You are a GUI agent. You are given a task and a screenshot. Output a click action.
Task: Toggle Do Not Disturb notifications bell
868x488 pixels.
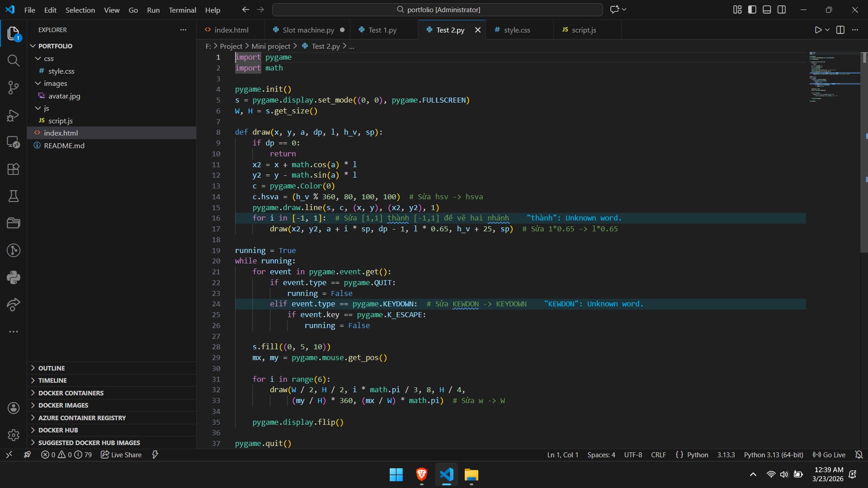pyautogui.click(x=858, y=455)
